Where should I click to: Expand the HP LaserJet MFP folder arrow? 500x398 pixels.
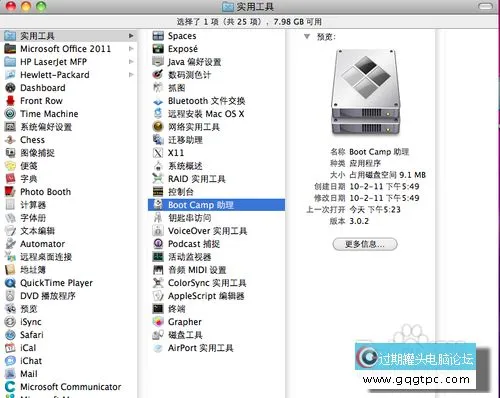pos(131,62)
